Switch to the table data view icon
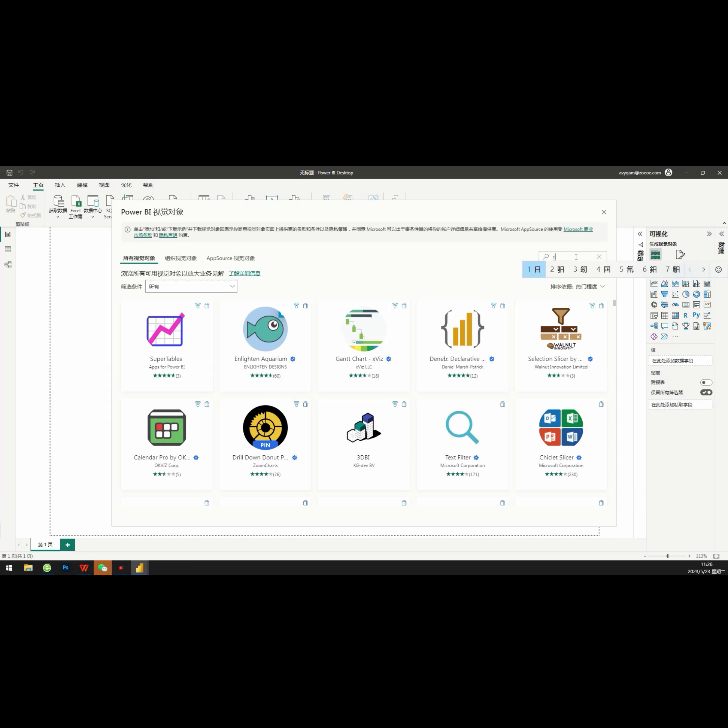728x728 pixels. [x=8, y=249]
